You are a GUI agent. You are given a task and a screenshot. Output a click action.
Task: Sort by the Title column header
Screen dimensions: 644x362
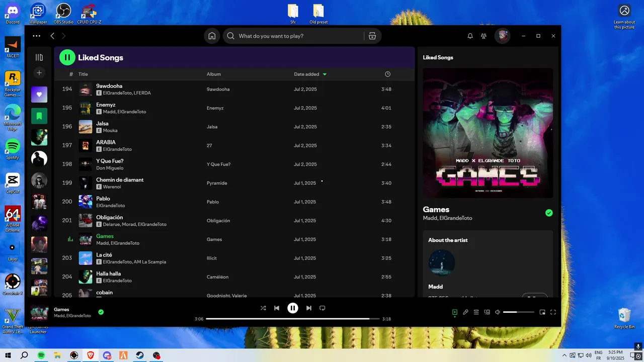pyautogui.click(x=83, y=74)
